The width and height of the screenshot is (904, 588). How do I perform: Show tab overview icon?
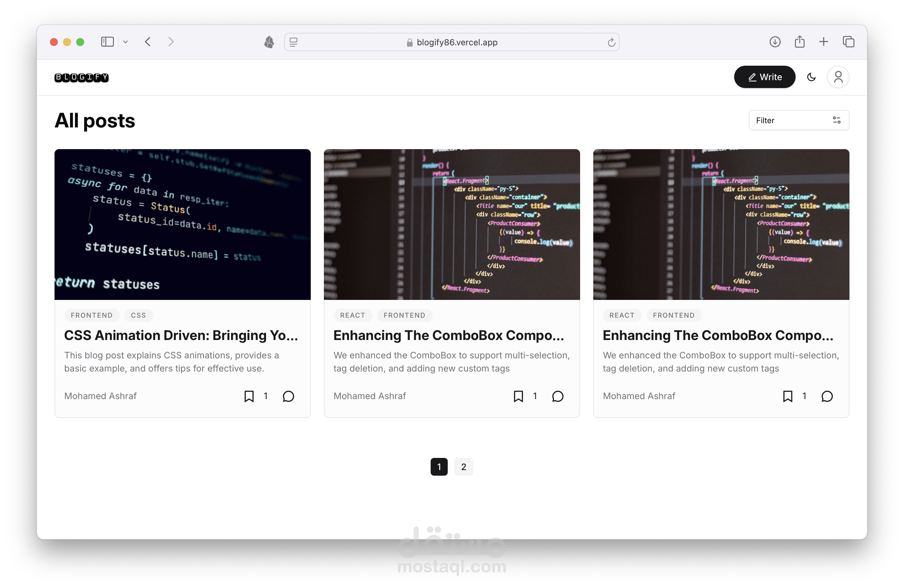point(848,42)
